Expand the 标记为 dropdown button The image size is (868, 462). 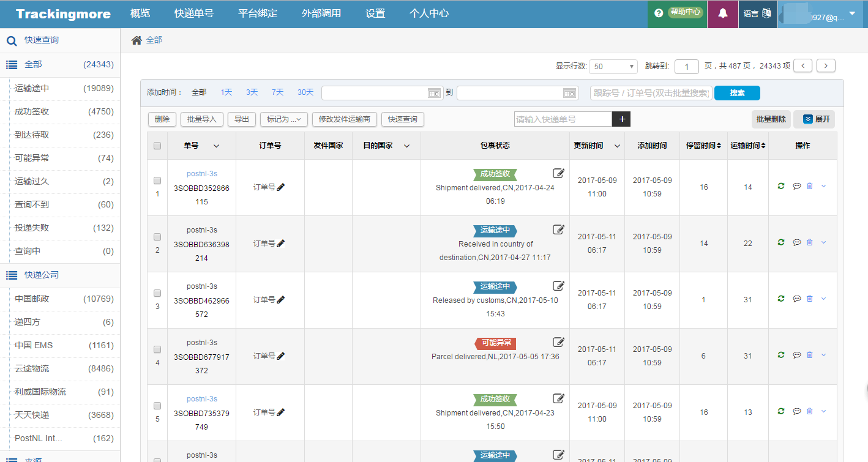[x=283, y=119]
